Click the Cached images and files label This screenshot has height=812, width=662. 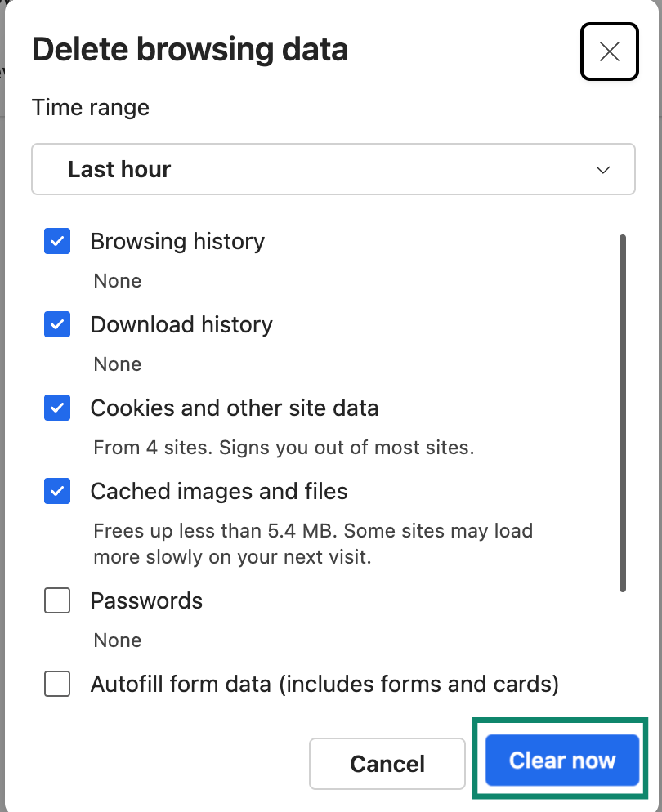(219, 491)
